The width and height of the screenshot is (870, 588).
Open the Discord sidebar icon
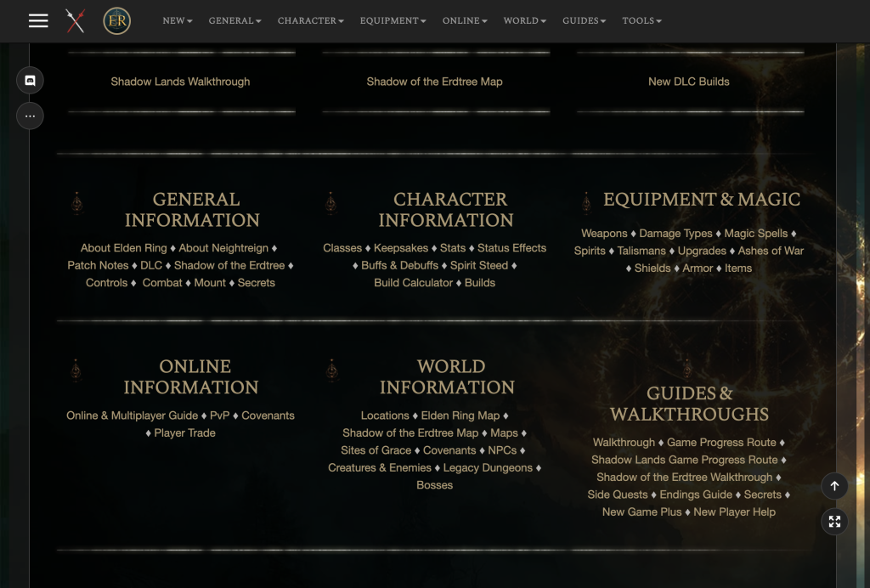click(30, 81)
